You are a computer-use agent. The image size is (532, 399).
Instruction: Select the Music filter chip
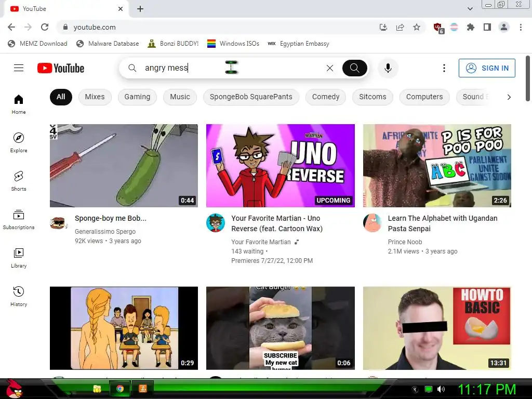point(180,97)
